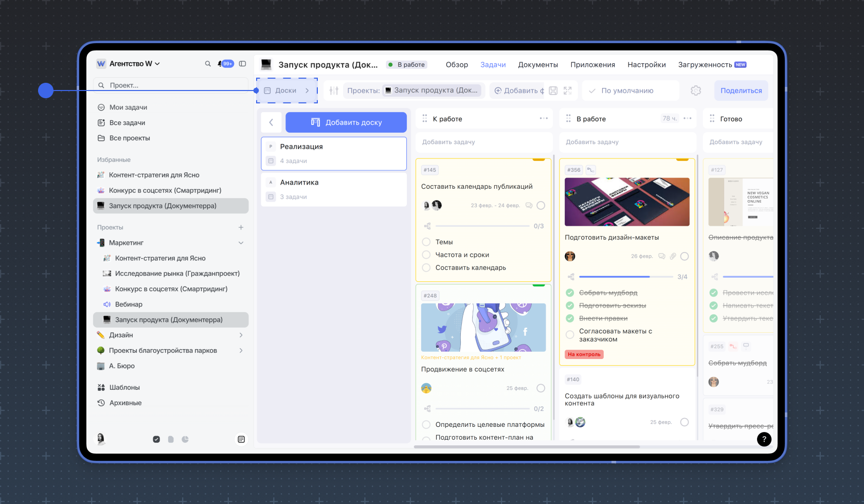
Task: Check the 'Темы' subtask circle
Action: [x=426, y=242]
